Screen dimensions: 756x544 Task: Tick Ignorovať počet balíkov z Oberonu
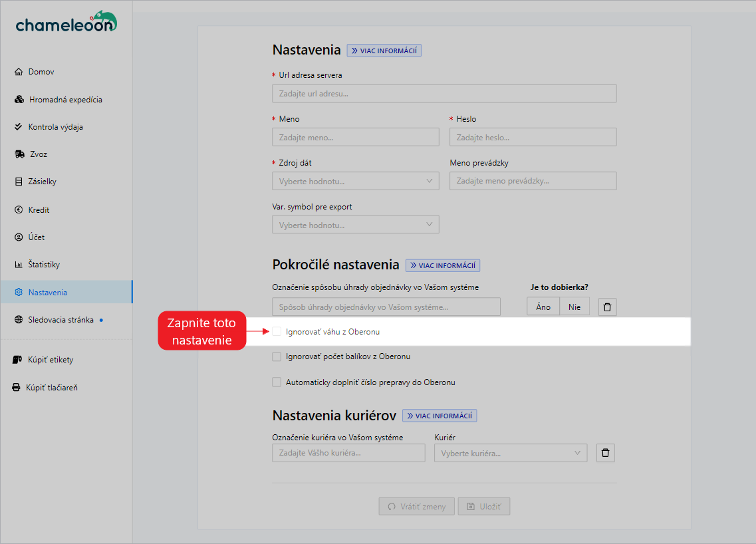tap(277, 356)
